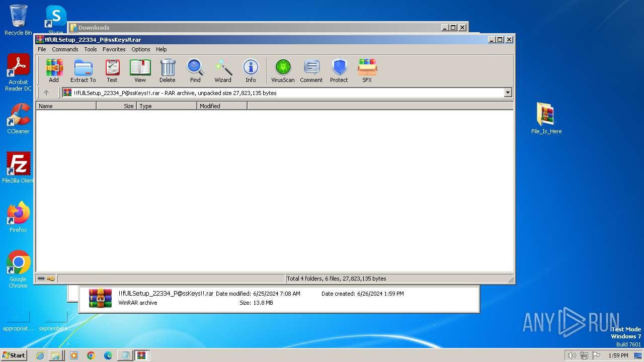Open the View file toolbar icon

(x=140, y=71)
